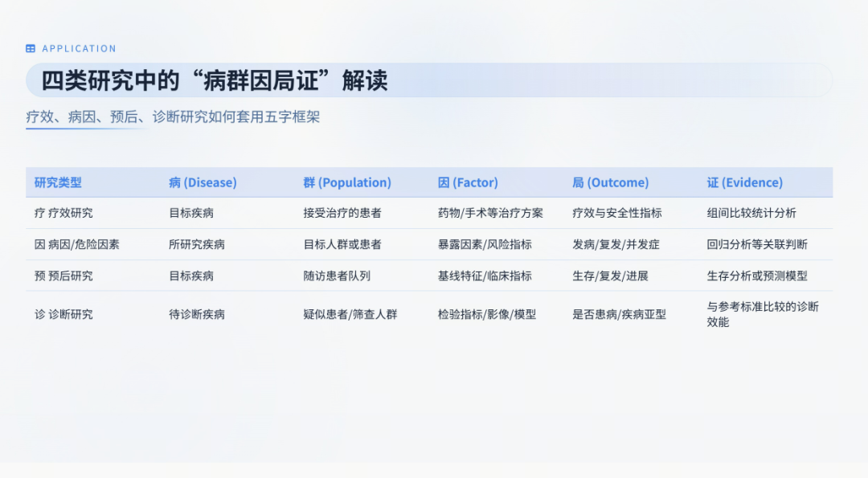Click the 检验指标/影像/模型 cell
The image size is (868, 478).
(487, 314)
